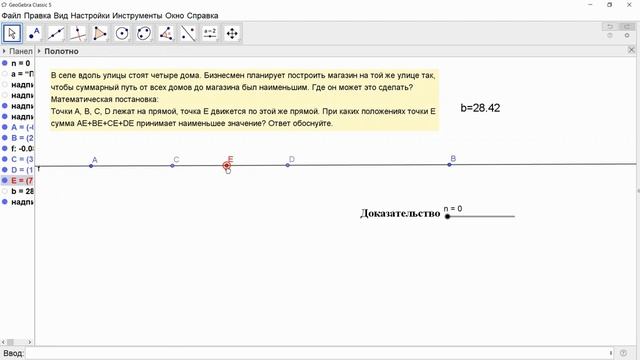
Task: Select the Slider a=2 tool
Action: click(x=210, y=33)
